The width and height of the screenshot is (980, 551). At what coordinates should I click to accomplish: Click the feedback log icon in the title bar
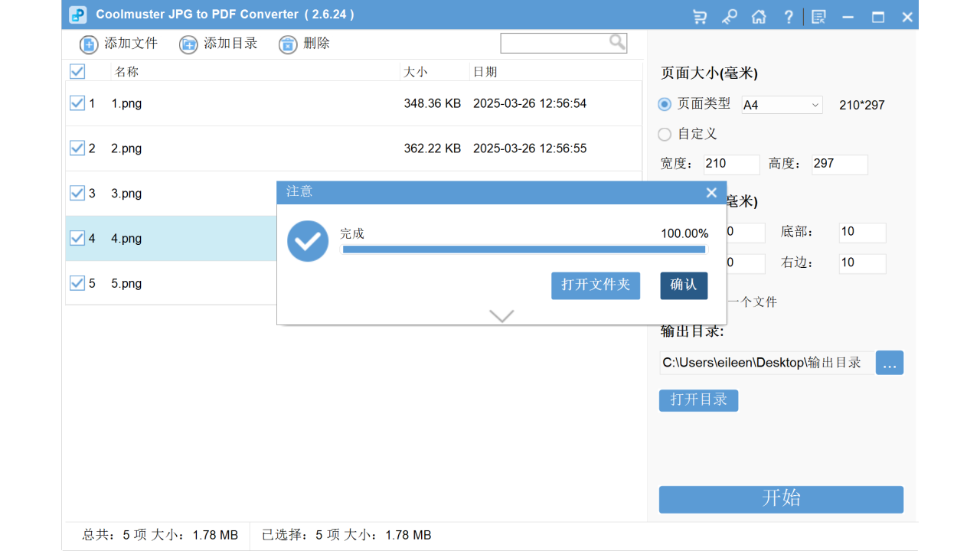818,15
